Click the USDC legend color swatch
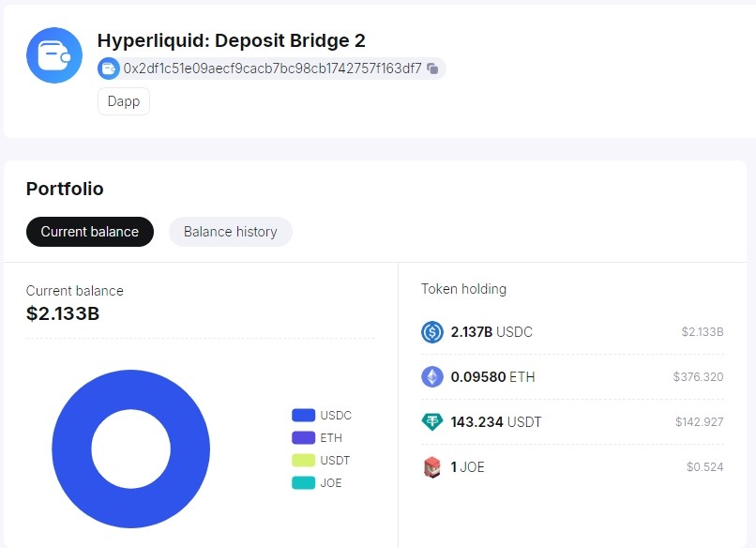This screenshot has width=756, height=548. click(x=303, y=415)
